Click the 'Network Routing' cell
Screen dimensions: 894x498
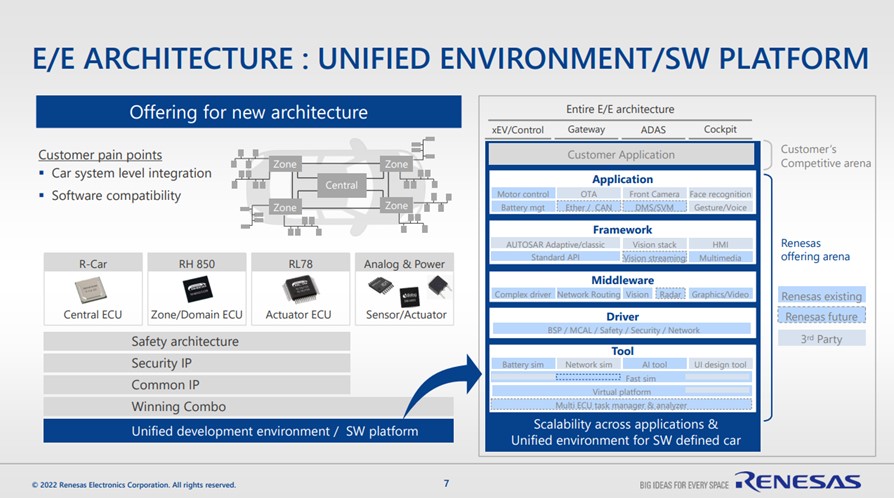tap(589, 294)
